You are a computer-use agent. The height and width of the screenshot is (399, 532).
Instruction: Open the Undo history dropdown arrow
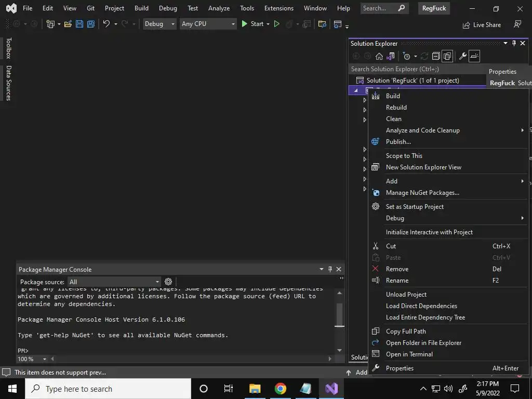pyautogui.click(x=116, y=24)
